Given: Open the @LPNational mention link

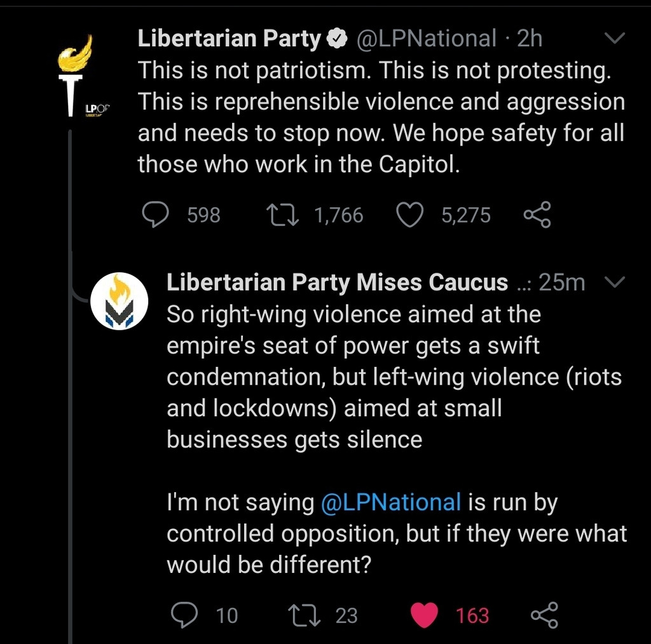Looking at the screenshot, I should tap(390, 502).
